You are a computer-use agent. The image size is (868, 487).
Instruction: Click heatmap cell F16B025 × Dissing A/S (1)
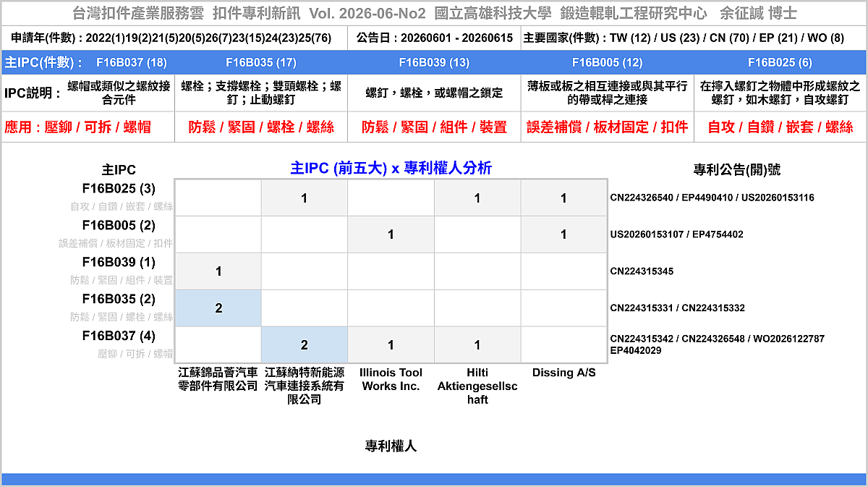click(x=563, y=198)
